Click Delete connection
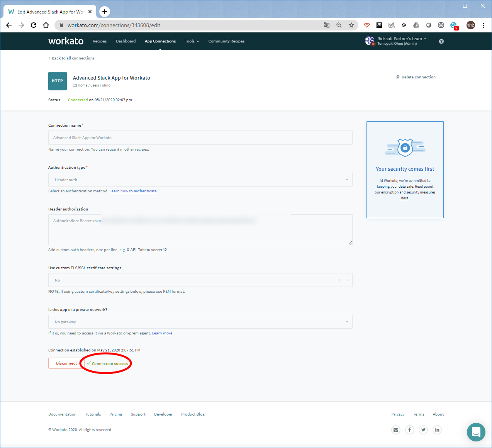 click(x=416, y=77)
